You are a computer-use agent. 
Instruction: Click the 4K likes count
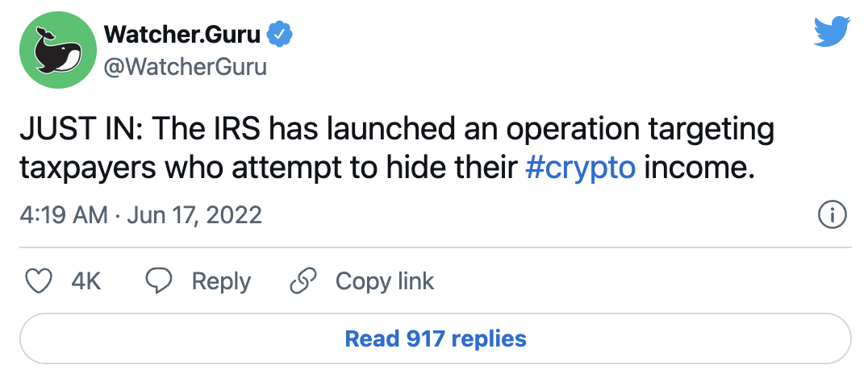click(86, 281)
